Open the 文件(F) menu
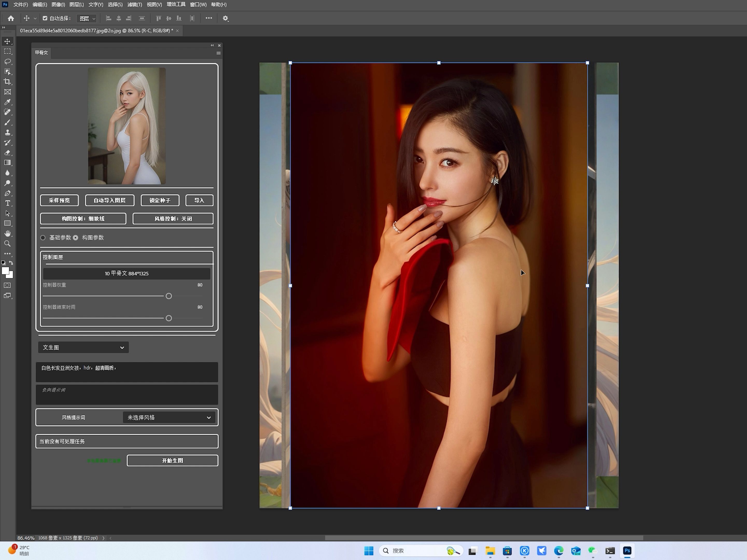 [20, 4]
